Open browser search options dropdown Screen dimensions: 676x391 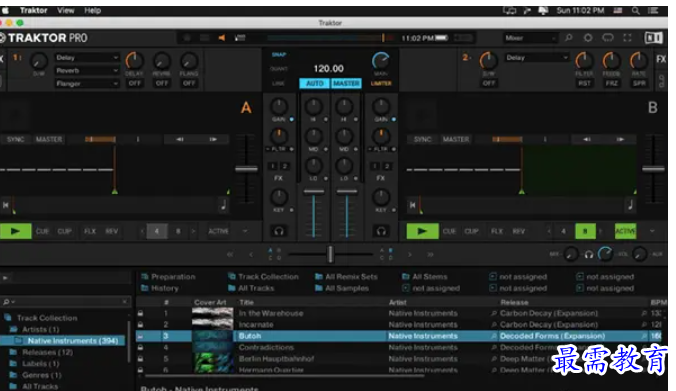[x=8, y=302]
